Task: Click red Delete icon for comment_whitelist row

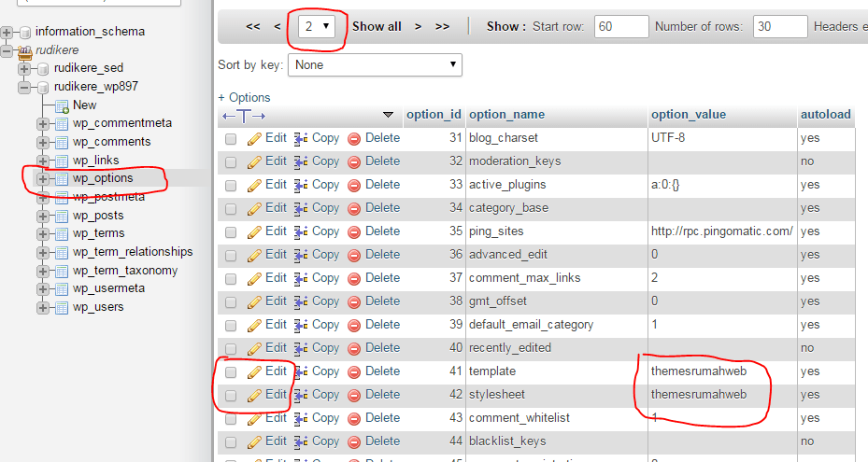Action: [354, 419]
